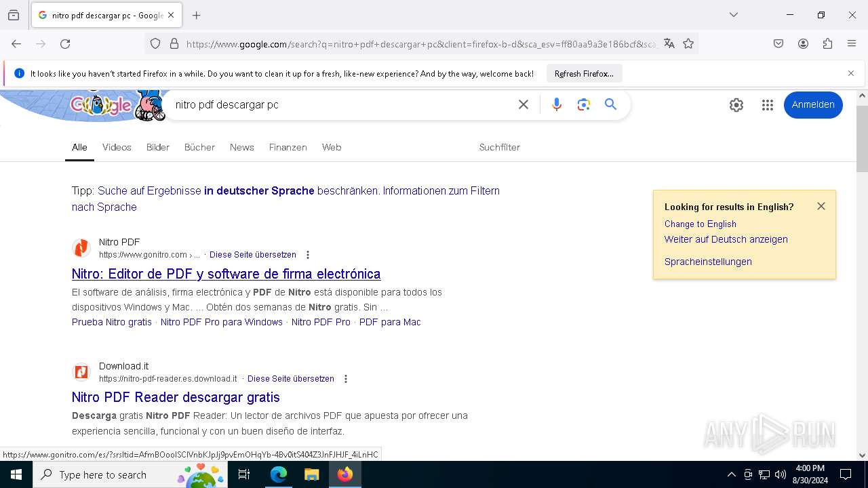Translate this page icon in address bar

click(x=669, y=44)
